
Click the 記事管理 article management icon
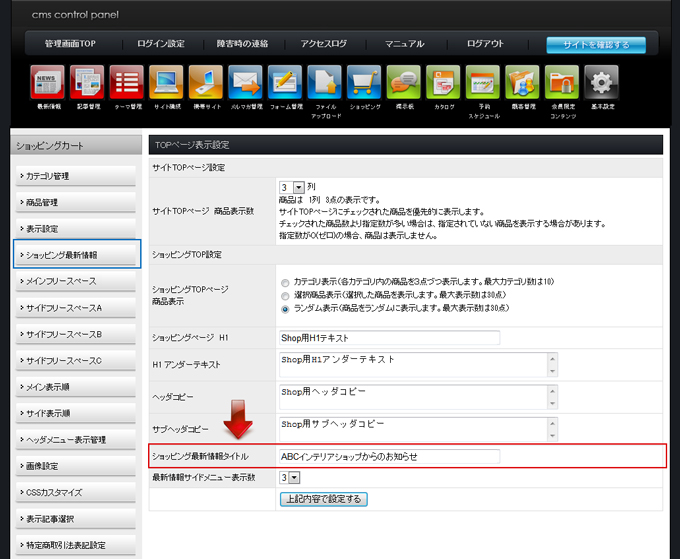88,82
